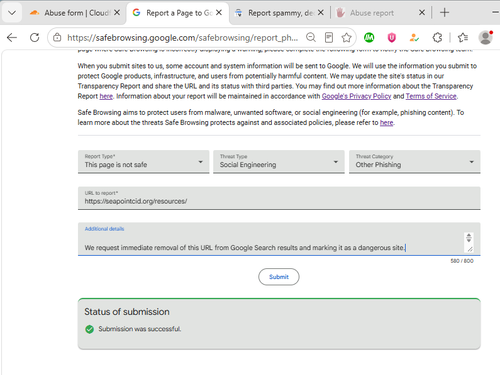Open Google's Privacy Policy link
The height and width of the screenshot is (375, 500).
(356, 96)
